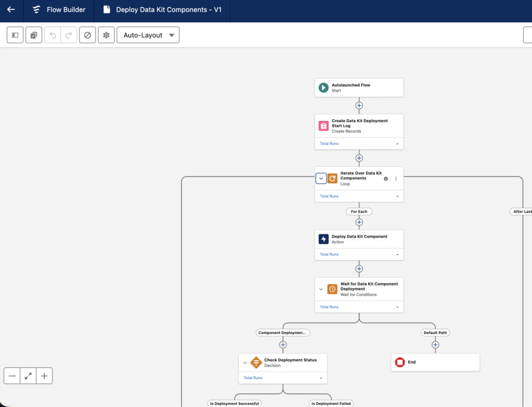This screenshot has height=407, width=532.
Task: Select the red End element icon
Action: 400,362
